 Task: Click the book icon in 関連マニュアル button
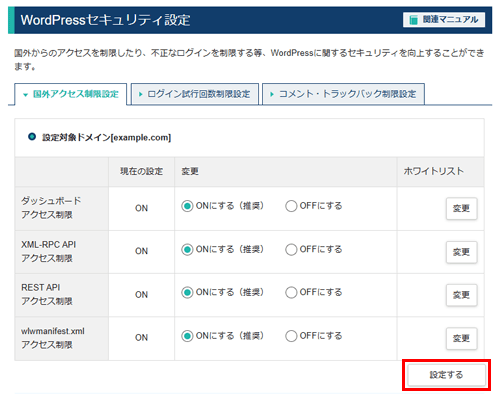413,20
